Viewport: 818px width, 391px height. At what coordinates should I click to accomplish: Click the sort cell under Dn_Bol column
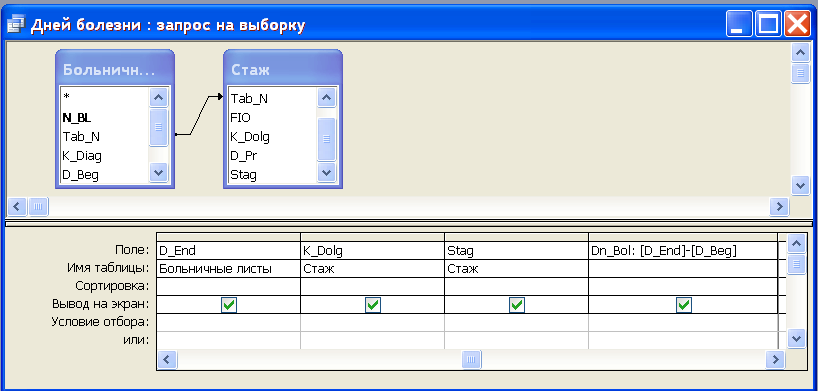(x=683, y=287)
